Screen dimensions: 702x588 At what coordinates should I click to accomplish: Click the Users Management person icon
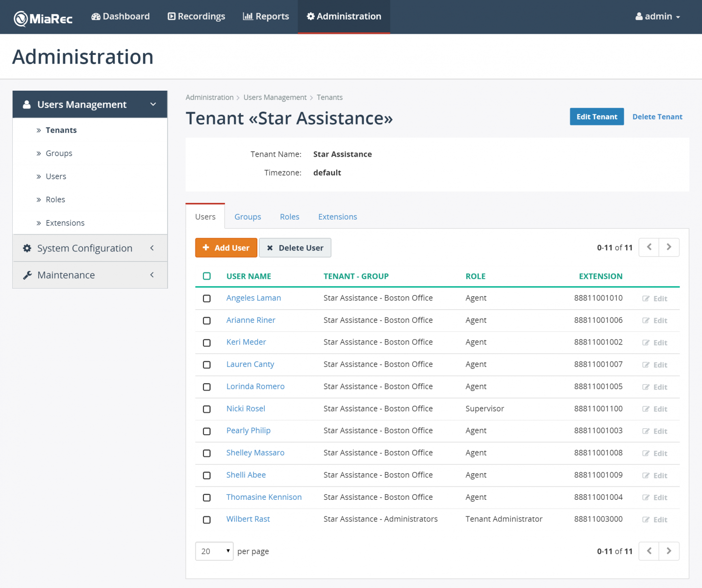coord(27,104)
